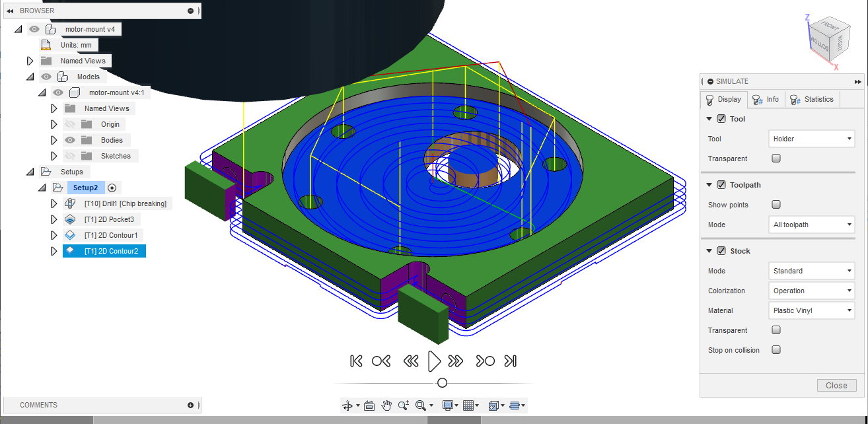The image size is (868, 424).
Task: Click the 2D Contour1 operation icon
Action: (x=70, y=234)
